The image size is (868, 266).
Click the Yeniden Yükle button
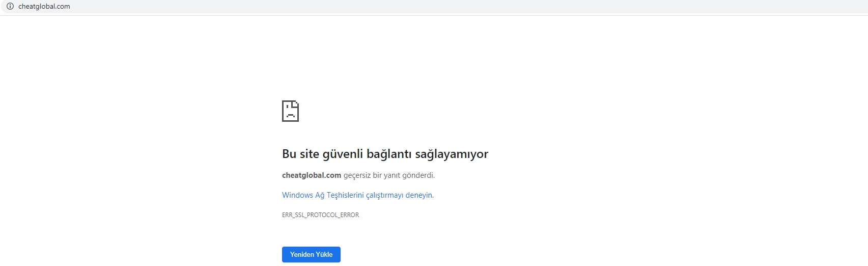pyautogui.click(x=311, y=254)
